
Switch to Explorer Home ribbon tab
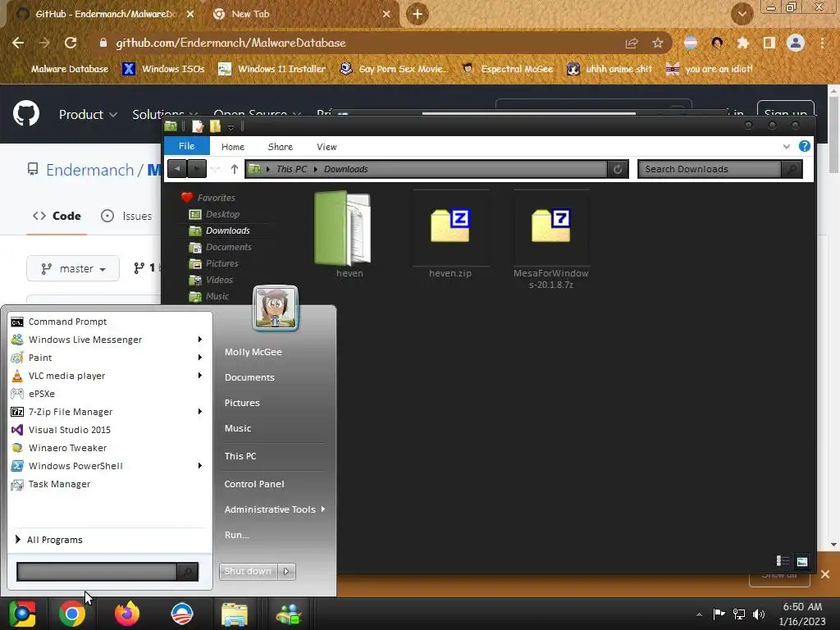232,147
